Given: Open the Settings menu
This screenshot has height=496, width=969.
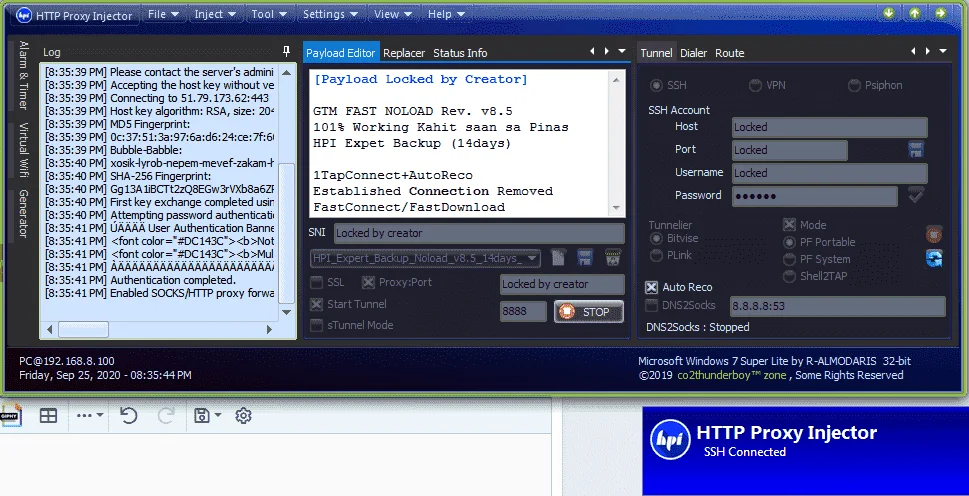Looking at the screenshot, I should (x=329, y=14).
